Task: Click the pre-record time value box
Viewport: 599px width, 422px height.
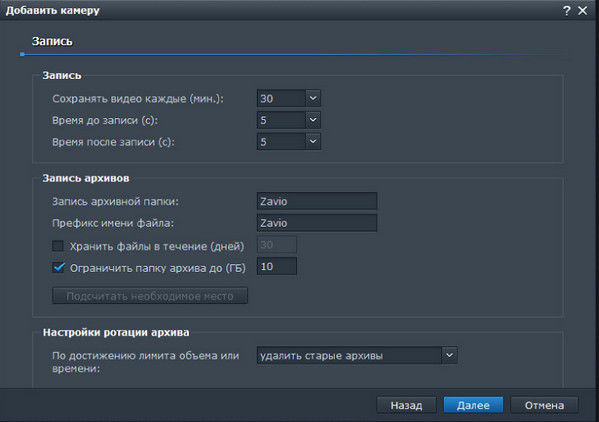Action: click(x=282, y=120)
